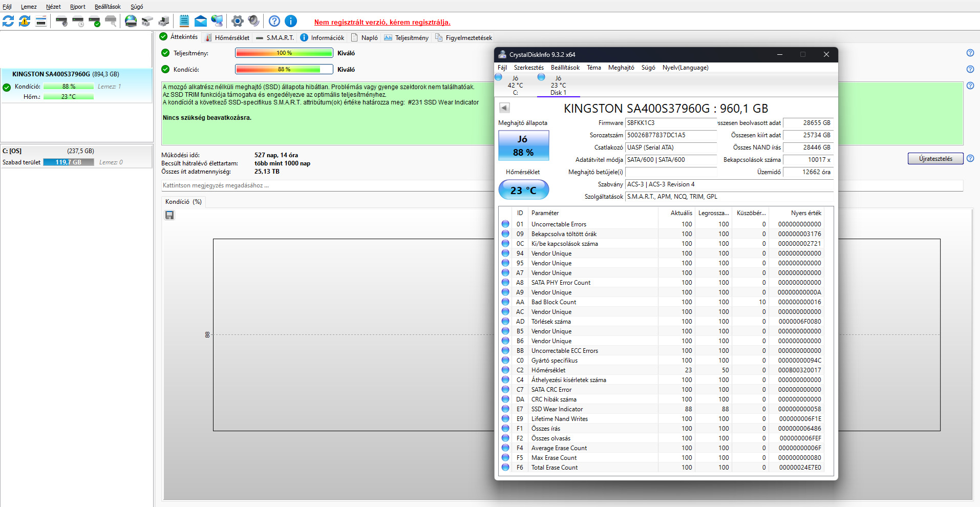Click status circle of Bad Block Count row
980x507 pixels.
coord(505,302)
